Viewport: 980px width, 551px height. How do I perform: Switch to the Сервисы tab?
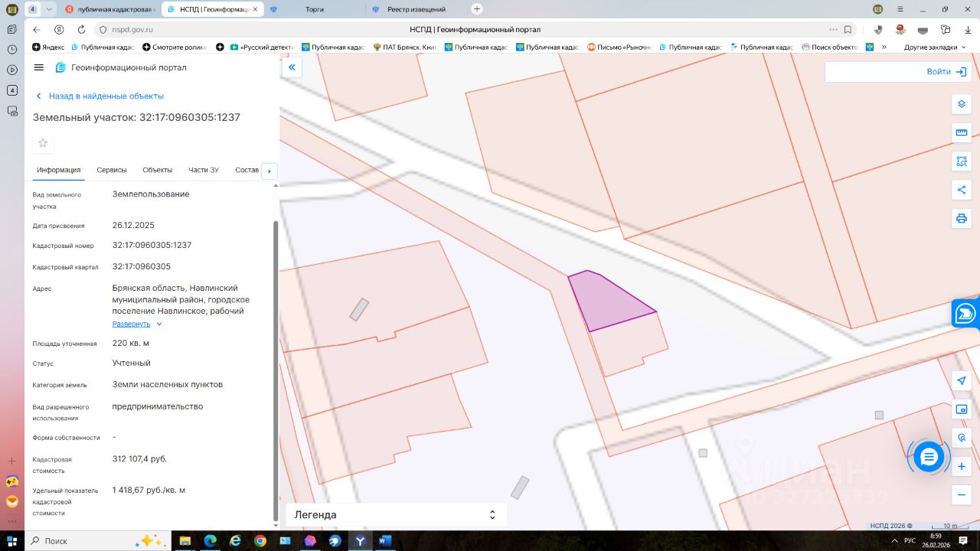(x=112, y=170)
